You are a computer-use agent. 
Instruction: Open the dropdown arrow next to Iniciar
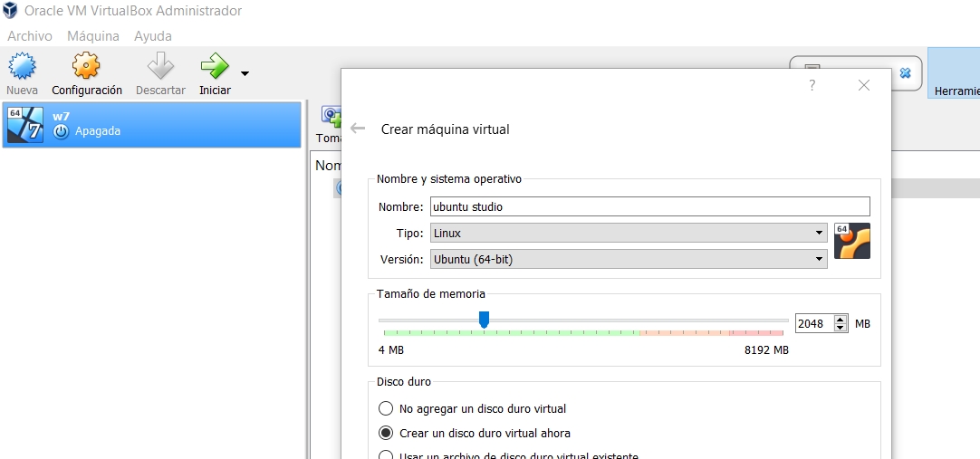[x=245, y=73]
